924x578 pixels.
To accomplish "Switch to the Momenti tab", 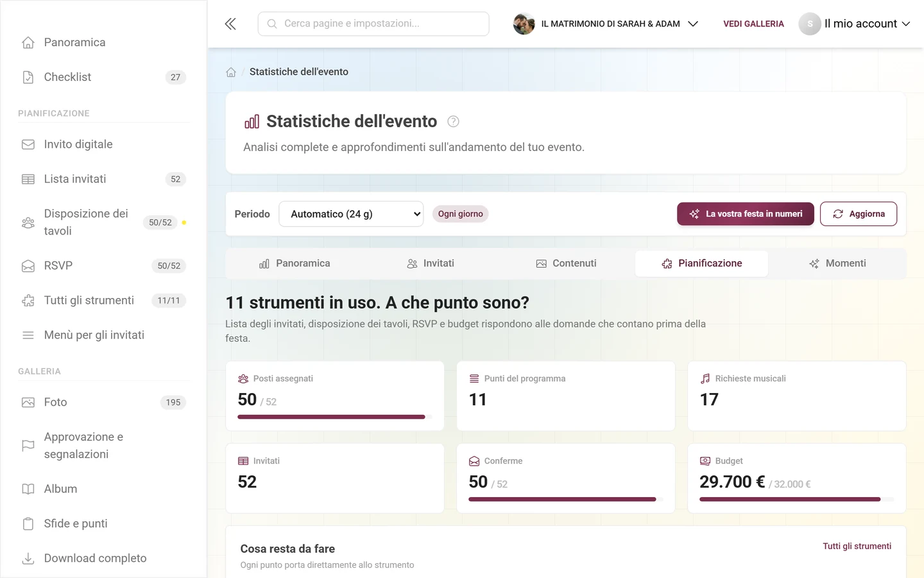I will tap(837, 264).
